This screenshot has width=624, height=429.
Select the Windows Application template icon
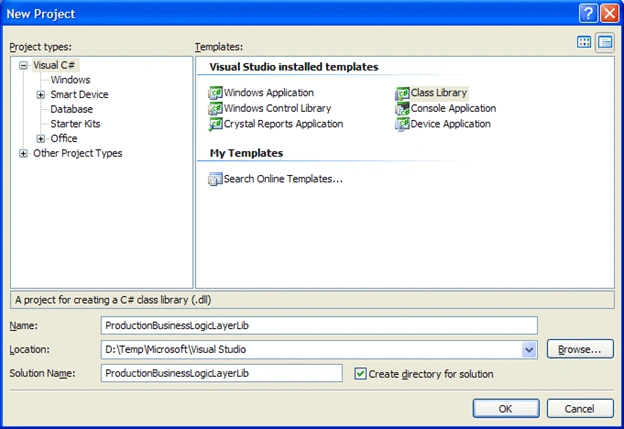pos(215,93)
